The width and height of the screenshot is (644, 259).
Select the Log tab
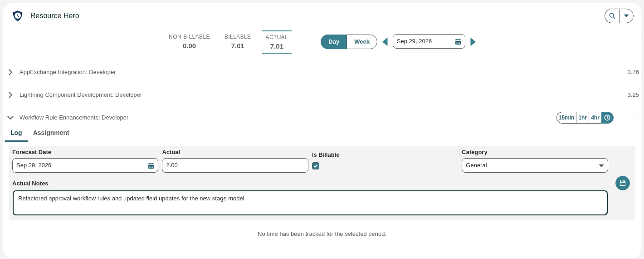16,133
